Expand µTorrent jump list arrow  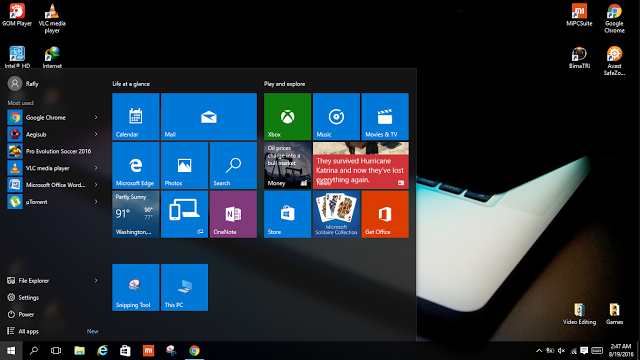96,202
